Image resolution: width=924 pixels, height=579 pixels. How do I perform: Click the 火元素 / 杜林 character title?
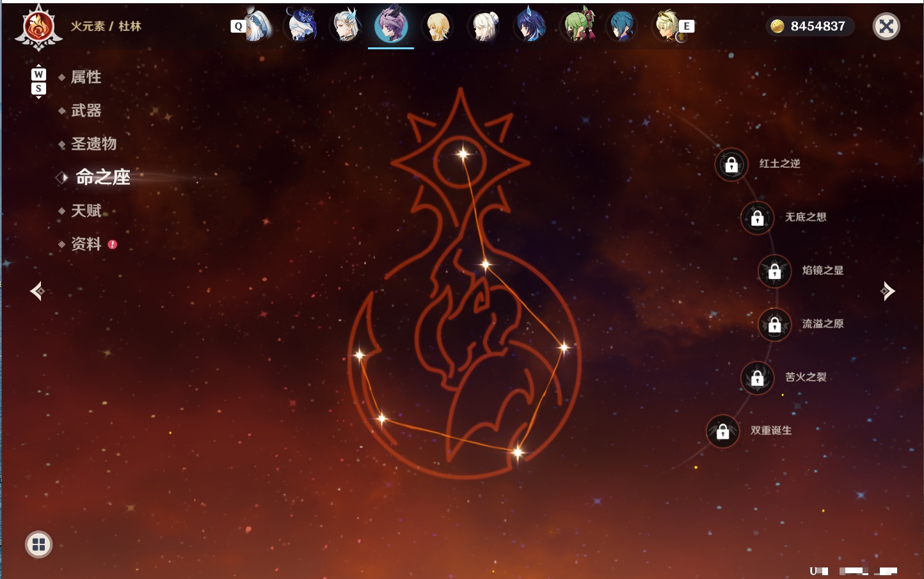point(106,26)
